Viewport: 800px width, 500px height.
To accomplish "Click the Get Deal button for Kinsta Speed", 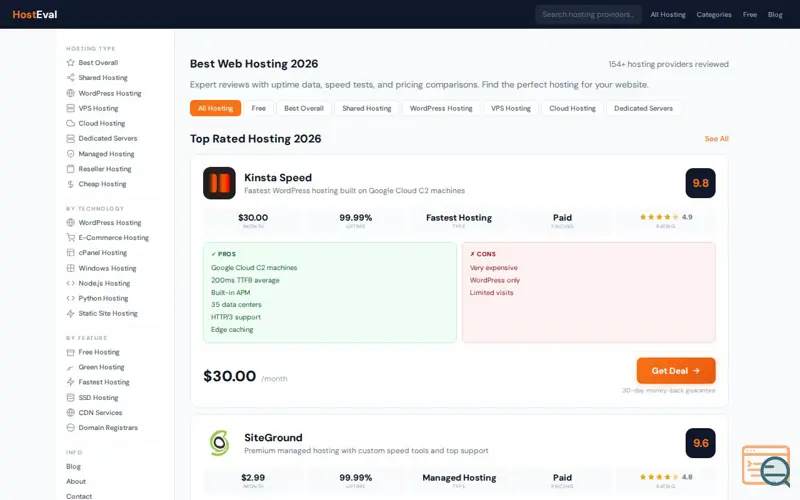I will pos(676,371).
